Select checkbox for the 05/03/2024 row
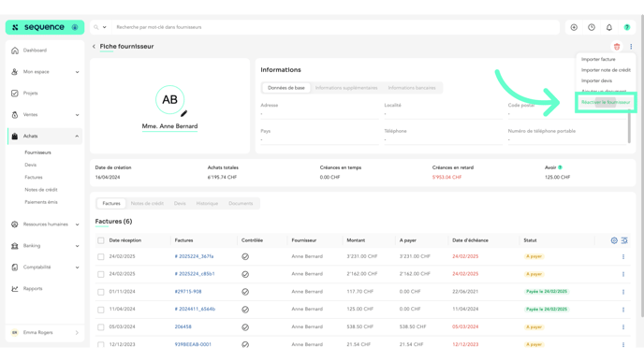Viewport: 644px width, 362px height. coord(101,327)
